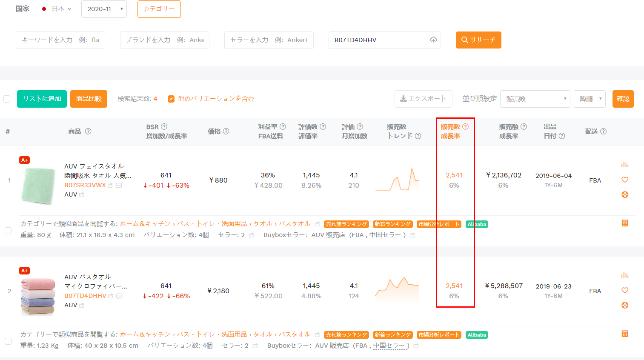
Task: Click the リサーチ search button
Action: tap(478, 40)
